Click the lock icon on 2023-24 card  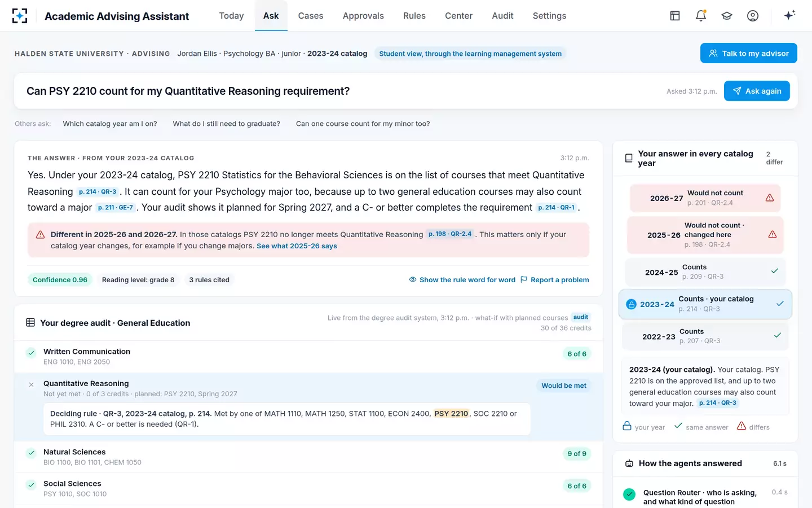pos(632,304)
